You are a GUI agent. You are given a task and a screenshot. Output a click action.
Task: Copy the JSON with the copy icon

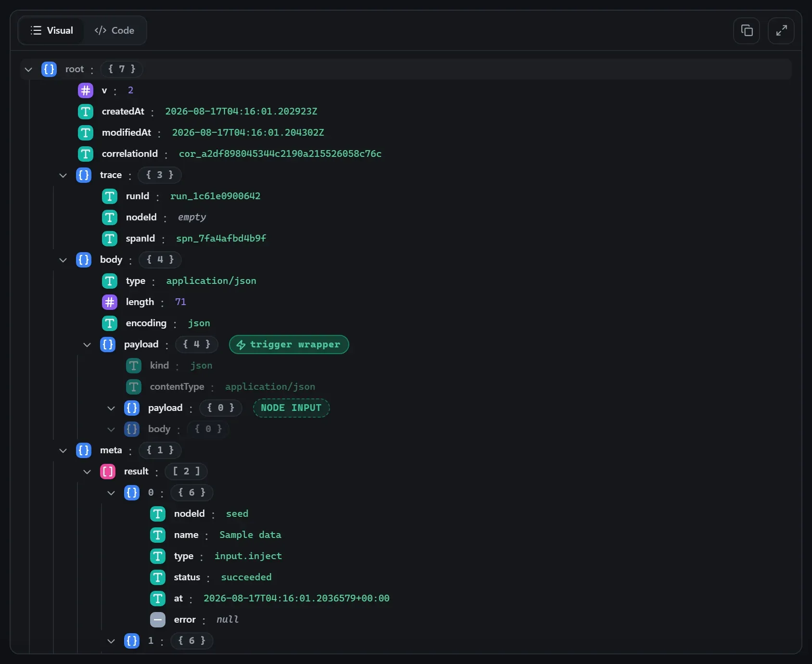[x=747, y=31]
